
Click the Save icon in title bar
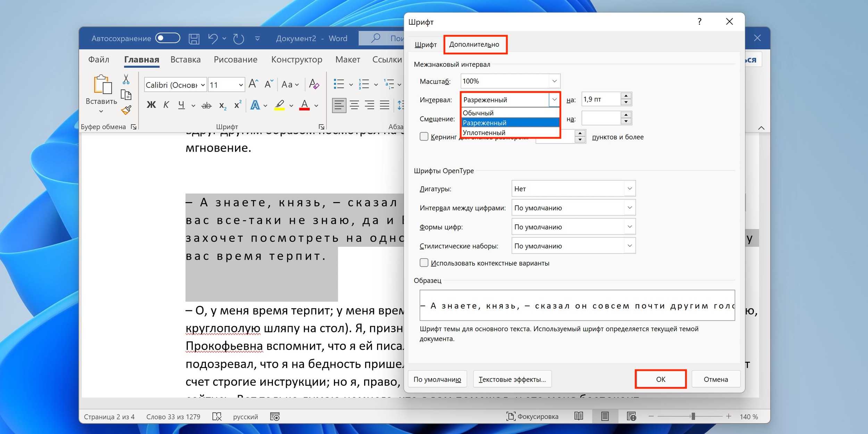pyautogui.click(x=194, y=39)
